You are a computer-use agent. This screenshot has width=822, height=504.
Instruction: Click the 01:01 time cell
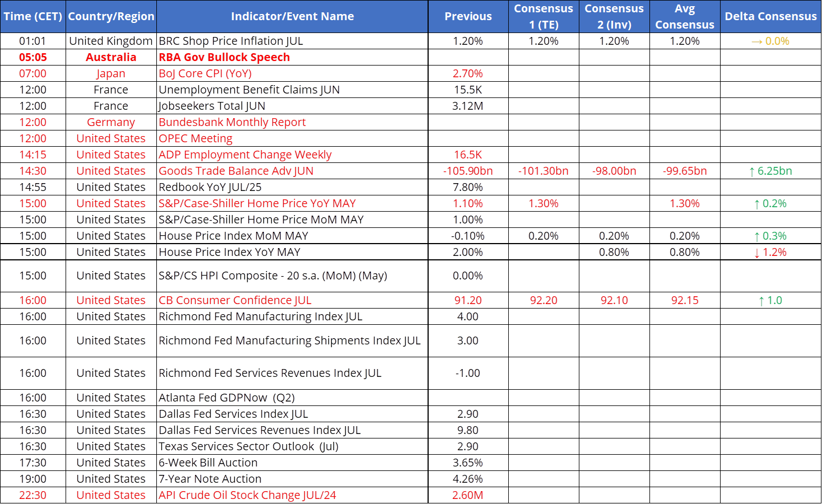(33, 41)
